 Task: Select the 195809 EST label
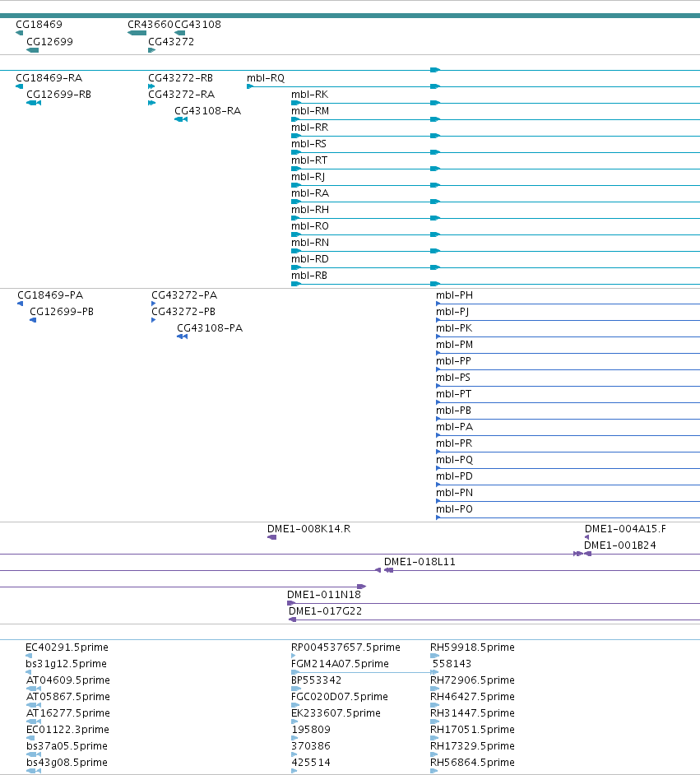[311, 730]
